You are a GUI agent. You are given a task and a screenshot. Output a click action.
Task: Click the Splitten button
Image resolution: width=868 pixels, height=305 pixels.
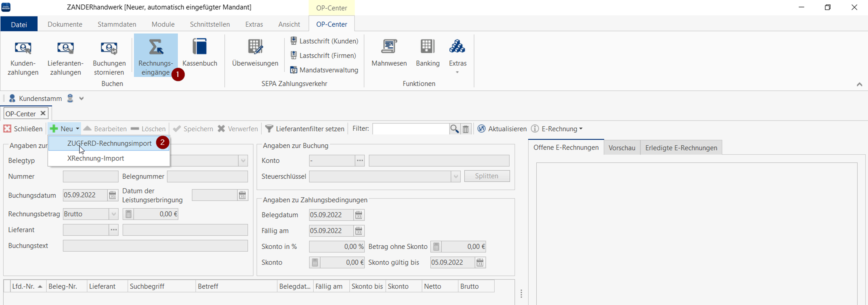(487, 176)
